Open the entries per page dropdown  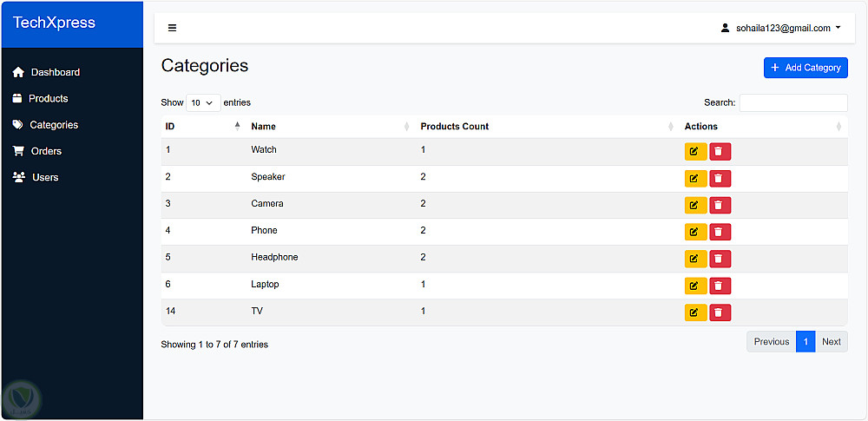[203, 102]
